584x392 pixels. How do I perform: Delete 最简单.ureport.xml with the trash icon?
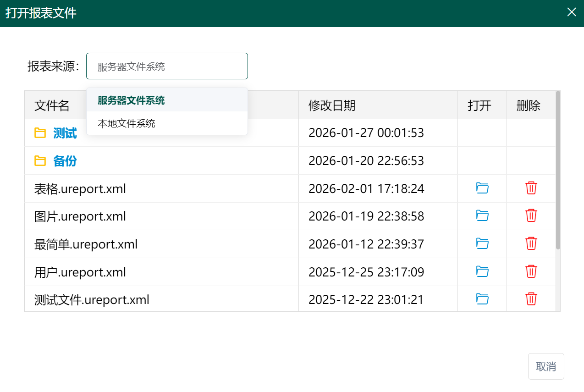[531, 244]
